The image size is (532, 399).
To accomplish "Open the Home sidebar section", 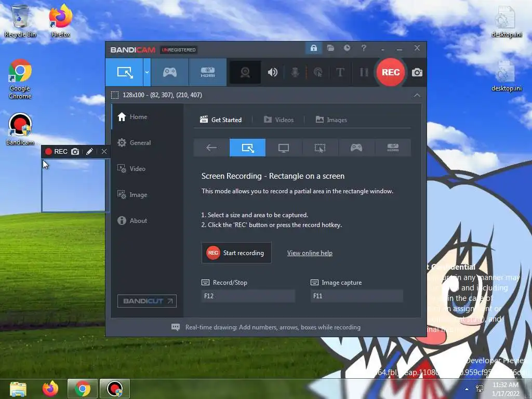I will (147, 117).
